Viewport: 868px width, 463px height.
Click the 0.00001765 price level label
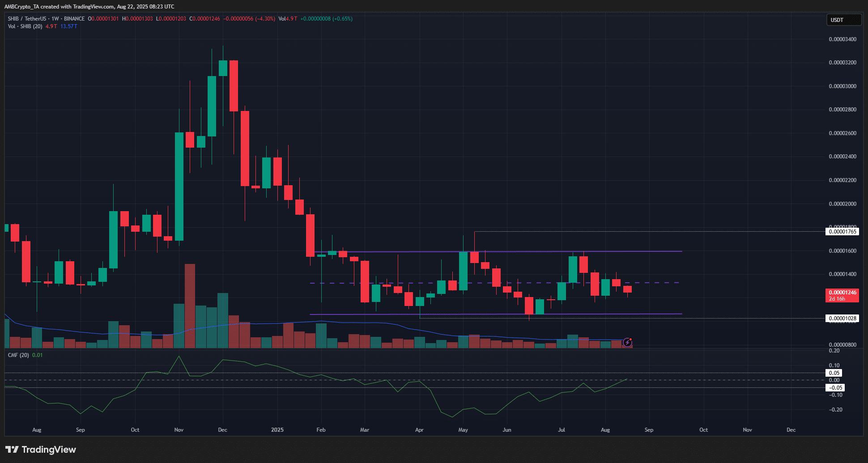842,232
